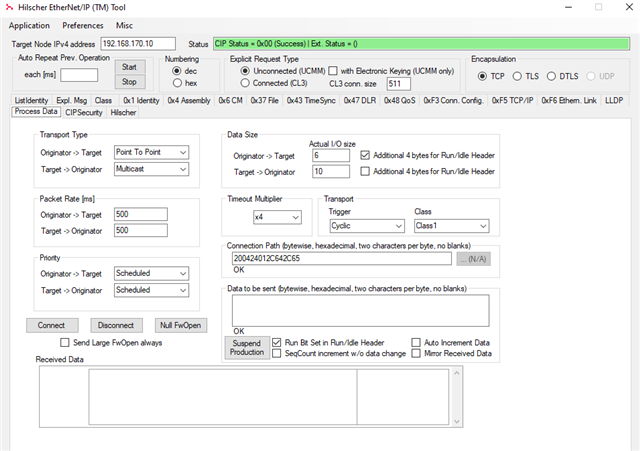Click Received Data scrollbar up arrow
The image size is (640, 451).
pyautogui.click(x=457, y=373)
